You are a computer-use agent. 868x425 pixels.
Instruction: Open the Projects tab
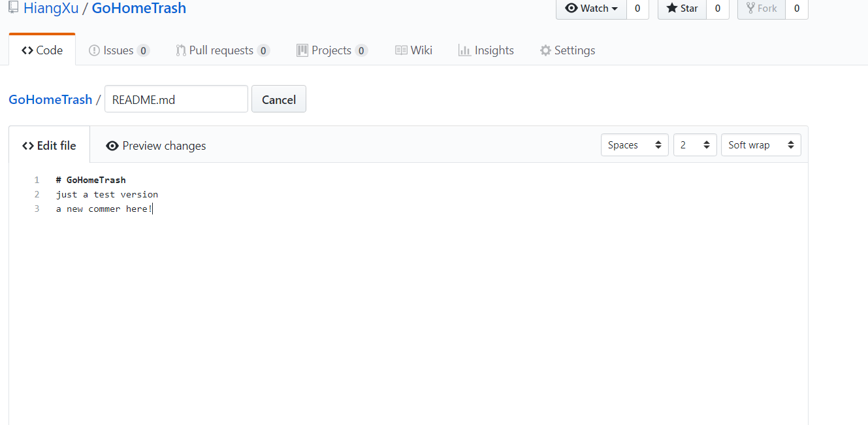point(332,50)
